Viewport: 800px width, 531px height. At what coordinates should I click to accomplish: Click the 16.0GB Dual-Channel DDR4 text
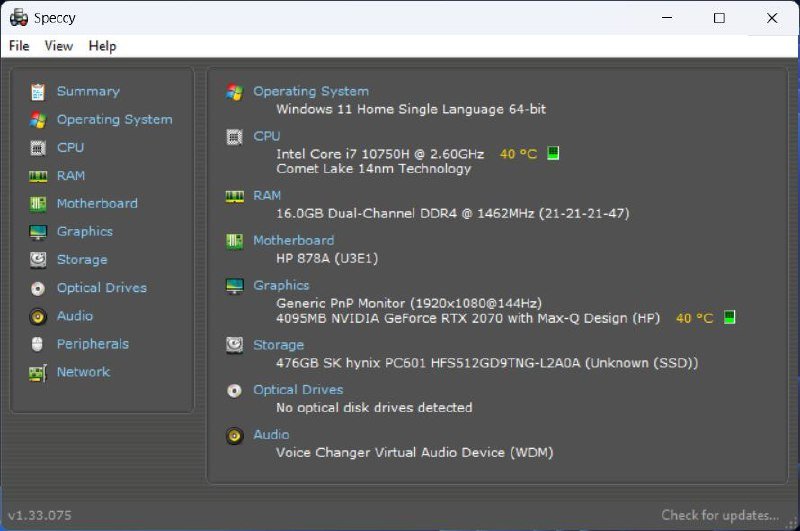point(453,213)
